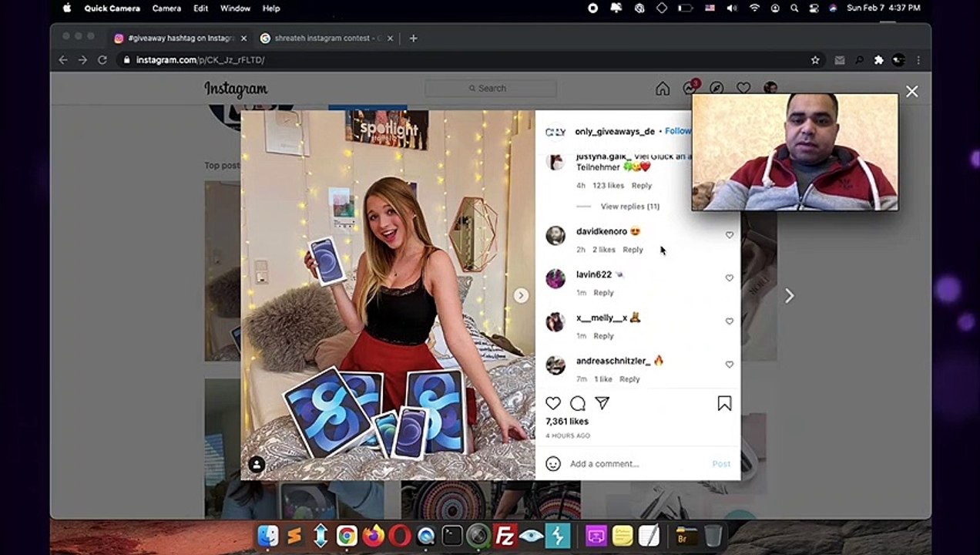Reply to andreaschnitzler_'s comment
The height and width of the screenshot is (555, 980).
click(629, 379)
